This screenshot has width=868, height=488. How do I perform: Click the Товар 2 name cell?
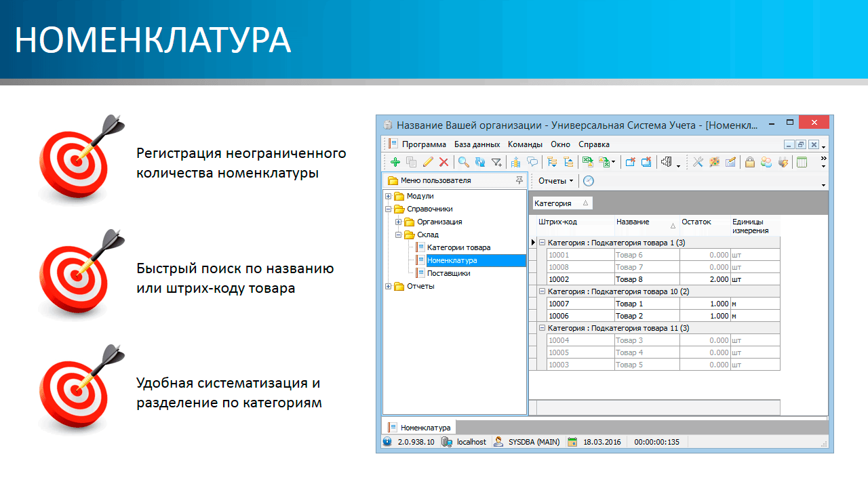pos(647,316)
